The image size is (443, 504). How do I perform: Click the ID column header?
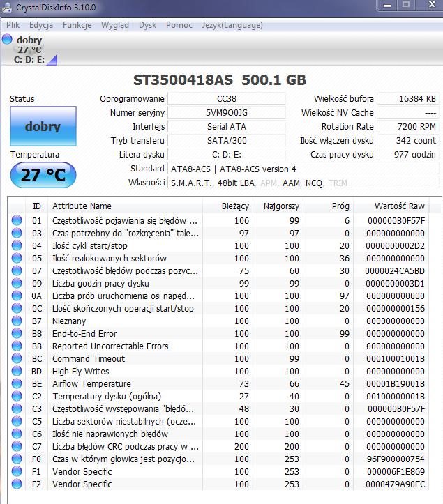pyautogui.click(x=37, y=206)
